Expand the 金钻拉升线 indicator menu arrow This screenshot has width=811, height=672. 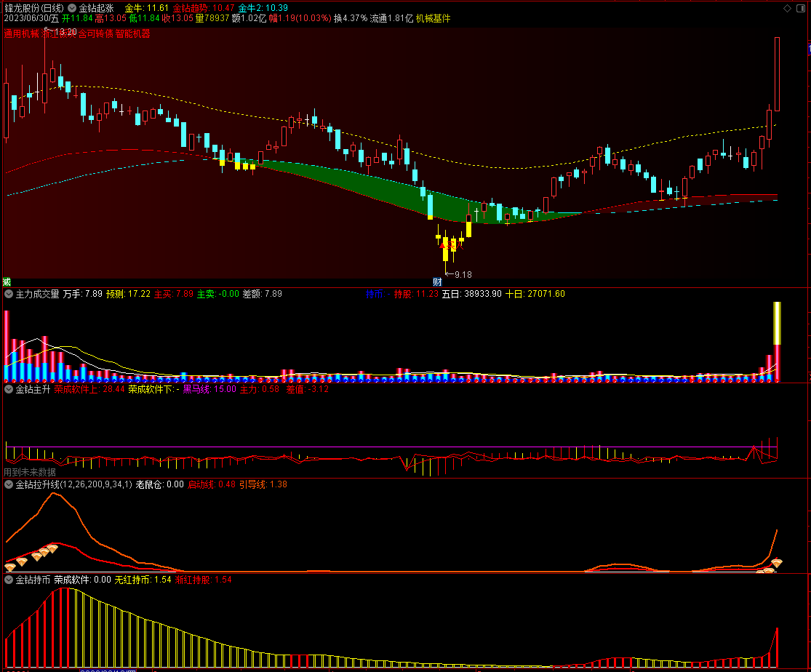coord(9,484)
